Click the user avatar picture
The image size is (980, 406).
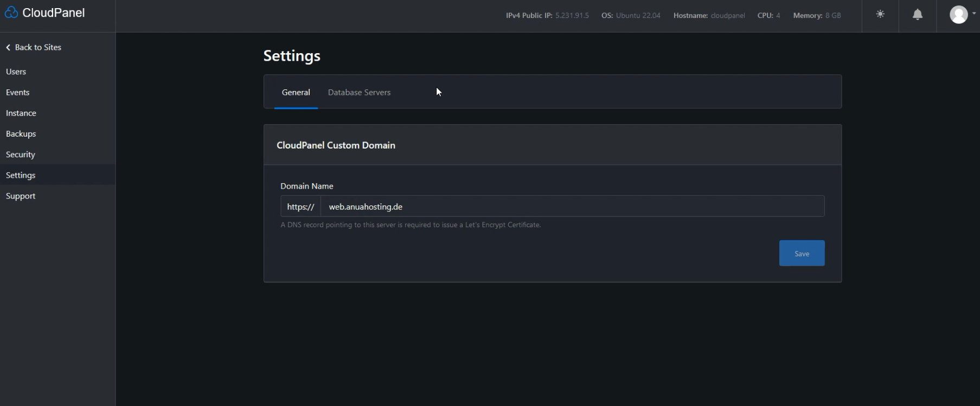pos(958,15)
